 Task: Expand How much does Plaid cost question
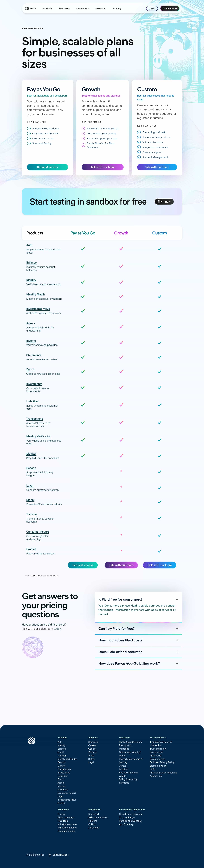[x=177, y=640]
